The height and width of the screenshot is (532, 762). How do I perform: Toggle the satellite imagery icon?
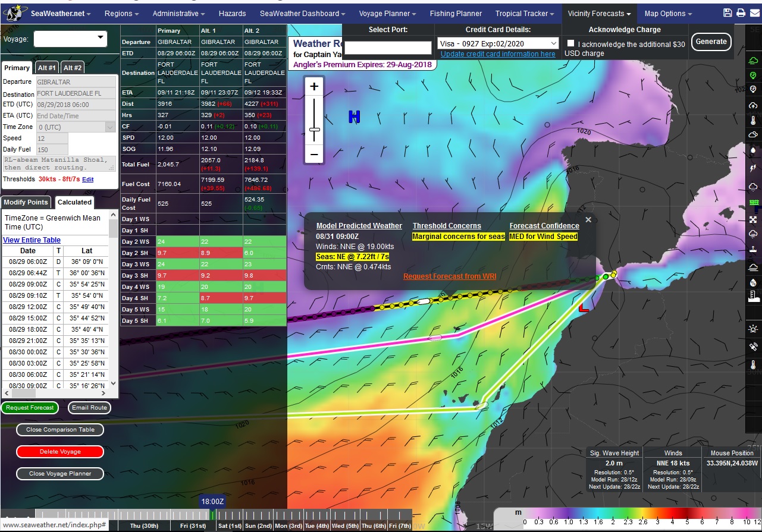[x=753, y=347]
